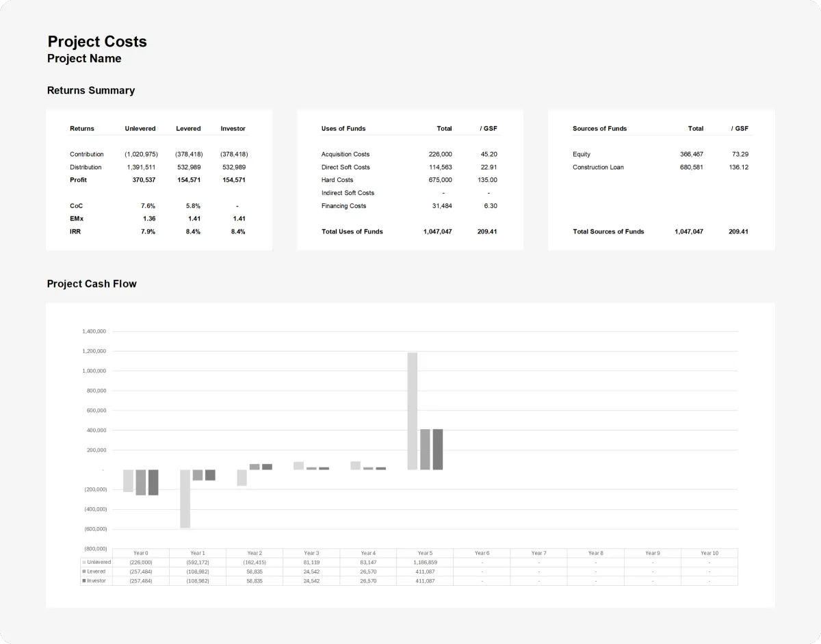This screenshot has width=821, height=644.
Task: Click the Investor row Year 3 value 24,542
Action: (x=311, y=580)
